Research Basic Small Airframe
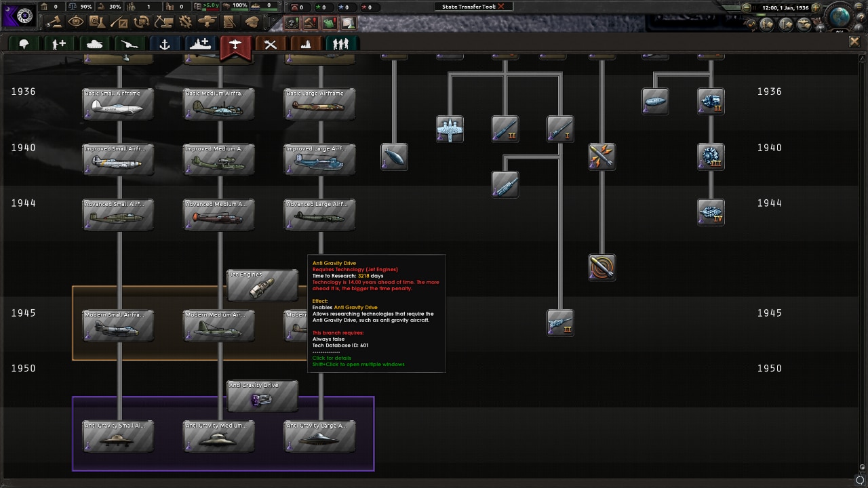This screenshot has width=868, height=488. pyautogui.click(x=118, y=104)
